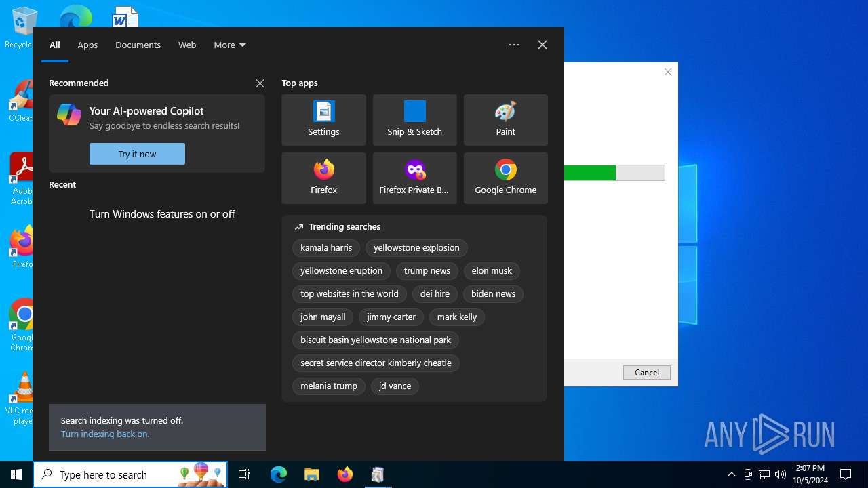Viewport: 868px width, 488px height.
Task: Search trending trump news
Action: 427,271
